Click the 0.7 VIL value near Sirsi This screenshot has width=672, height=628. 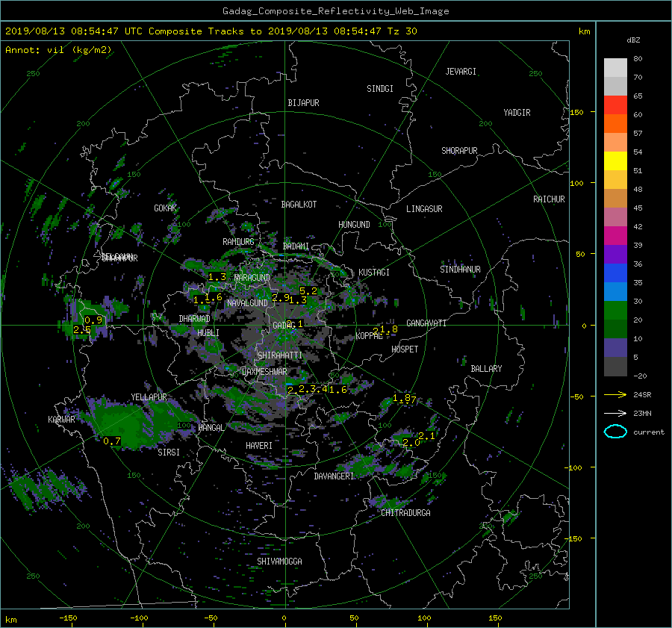pos(112,441)
